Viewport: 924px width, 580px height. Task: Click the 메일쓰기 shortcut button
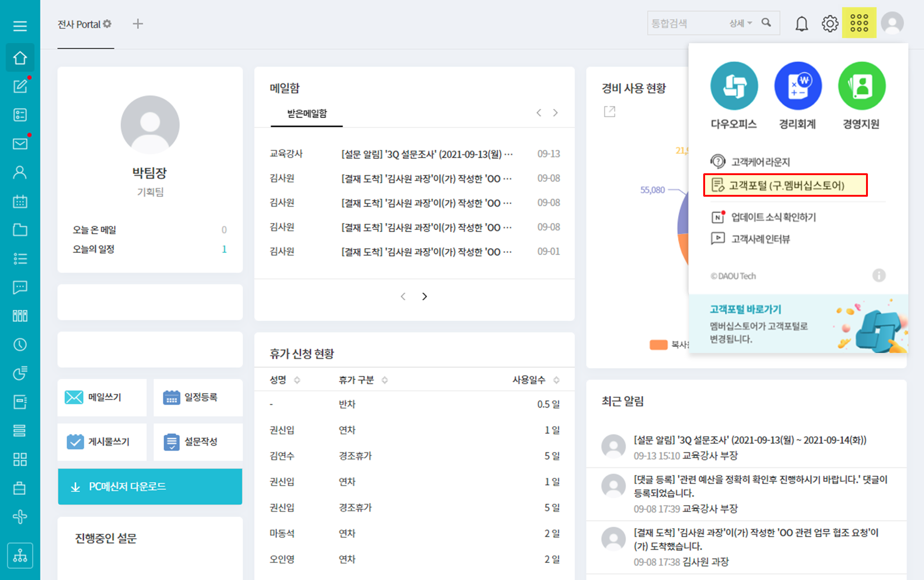102,397
